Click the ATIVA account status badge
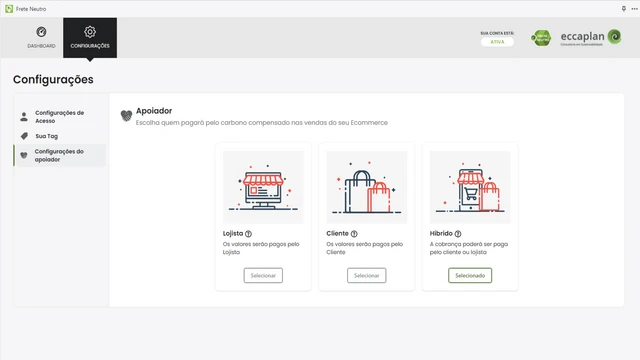 coord(497,42)
